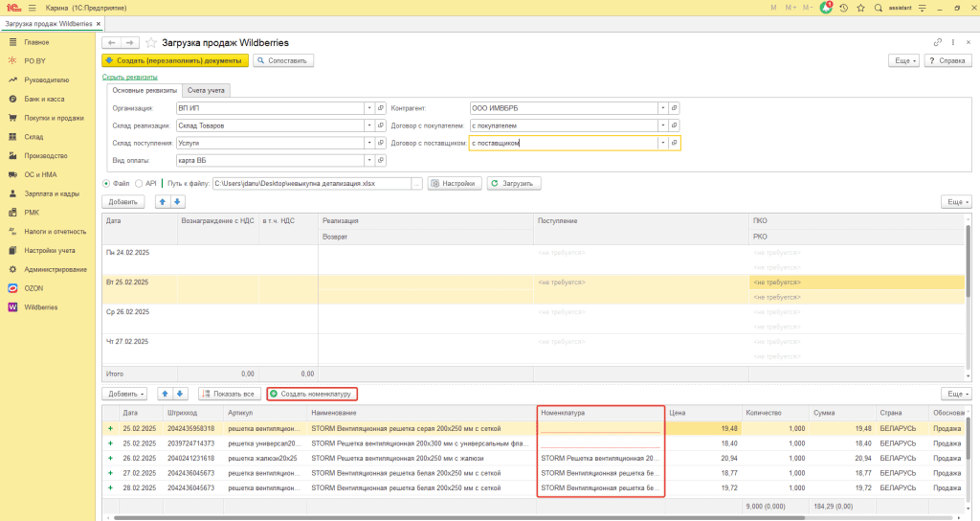This screenshot has height=521, width=980.
Task: Open Администрирование gear section
Action: tap(56, 269)
